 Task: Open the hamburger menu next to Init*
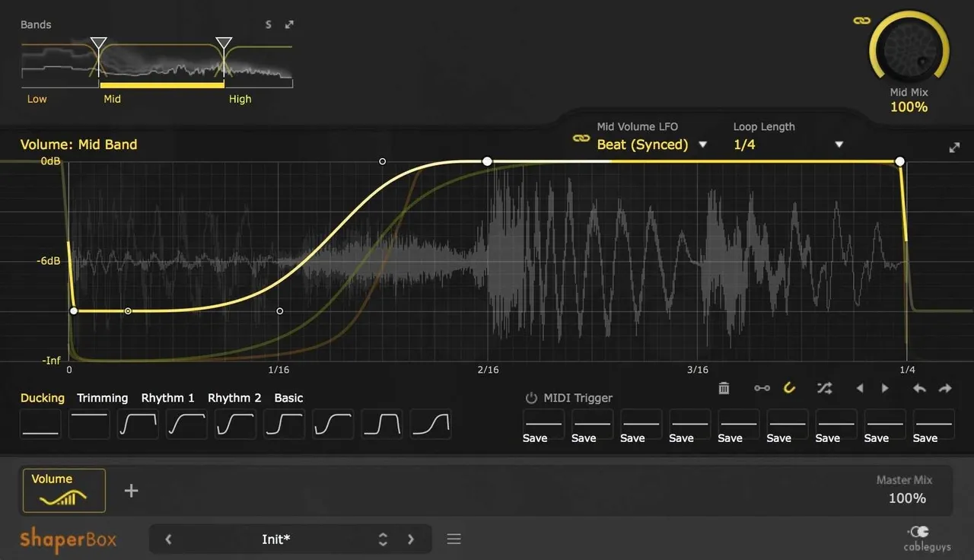[x=454, y=539]
